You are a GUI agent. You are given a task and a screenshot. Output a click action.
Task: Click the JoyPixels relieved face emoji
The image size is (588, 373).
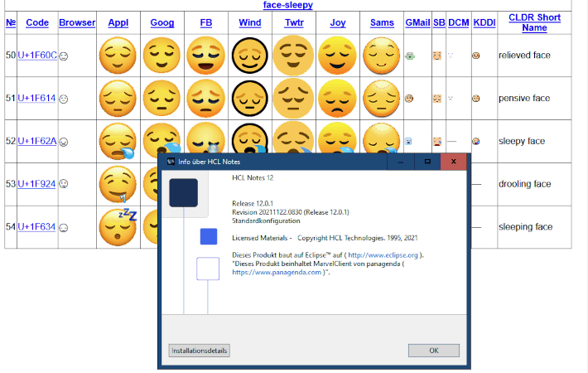(337, 56)
